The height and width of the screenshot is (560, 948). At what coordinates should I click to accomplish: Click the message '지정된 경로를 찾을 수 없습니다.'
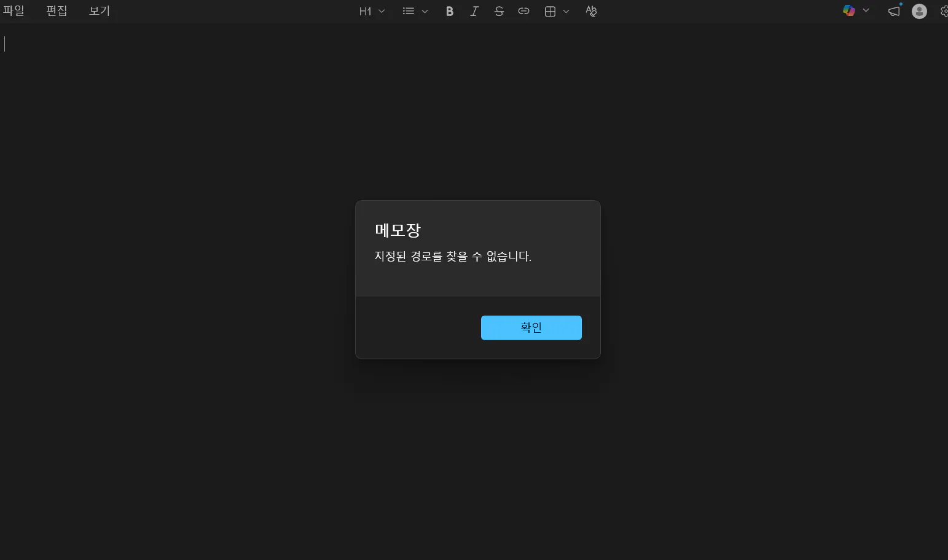click(453, 256)
